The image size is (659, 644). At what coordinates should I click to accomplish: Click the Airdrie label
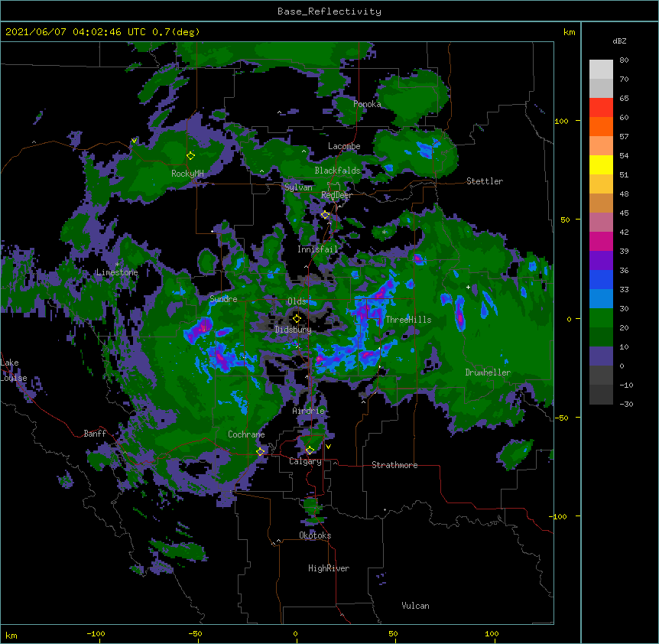tap(309, 411)
